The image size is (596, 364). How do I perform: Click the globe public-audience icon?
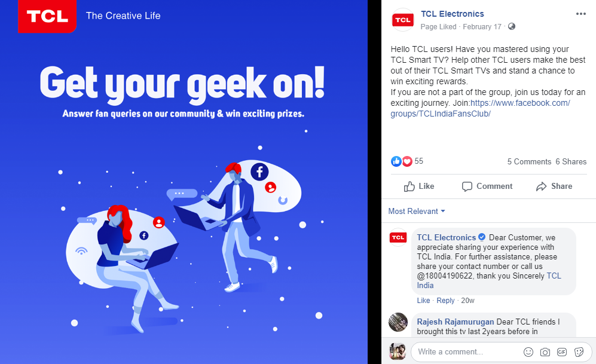coord(512,26)
